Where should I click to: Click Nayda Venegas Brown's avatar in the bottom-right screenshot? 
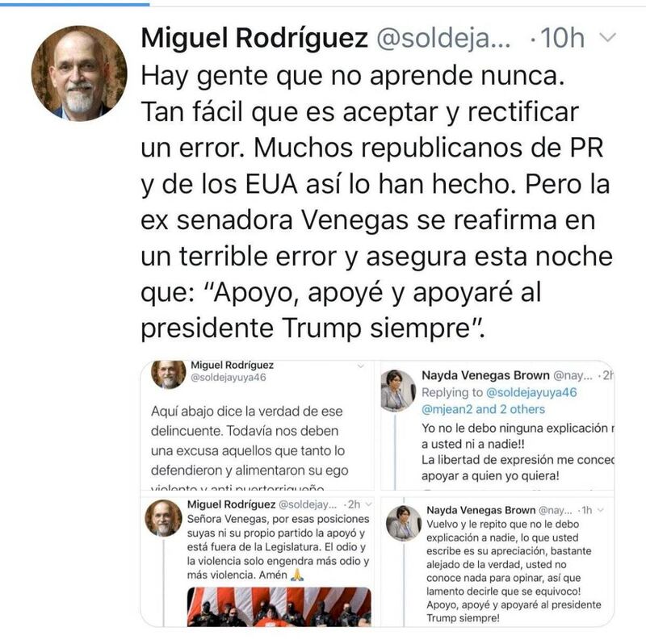click(404, 523)
